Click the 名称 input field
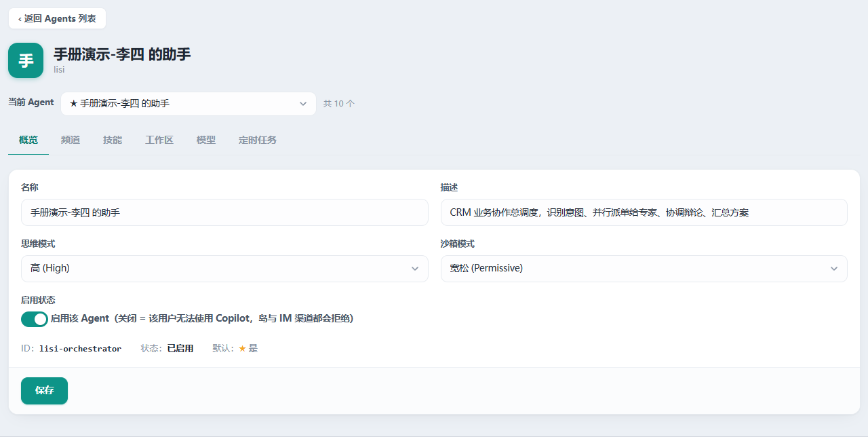 [x=224, y=212]
